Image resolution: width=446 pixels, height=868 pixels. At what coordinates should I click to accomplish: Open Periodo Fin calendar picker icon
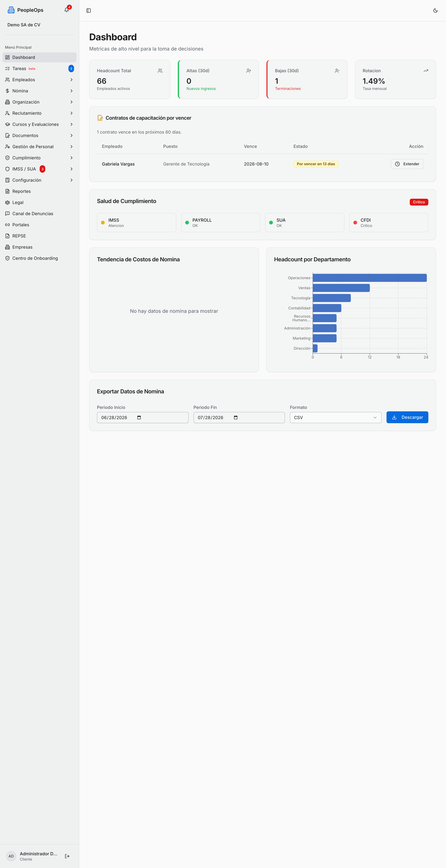pyautogui.click(x=236, y=417)
